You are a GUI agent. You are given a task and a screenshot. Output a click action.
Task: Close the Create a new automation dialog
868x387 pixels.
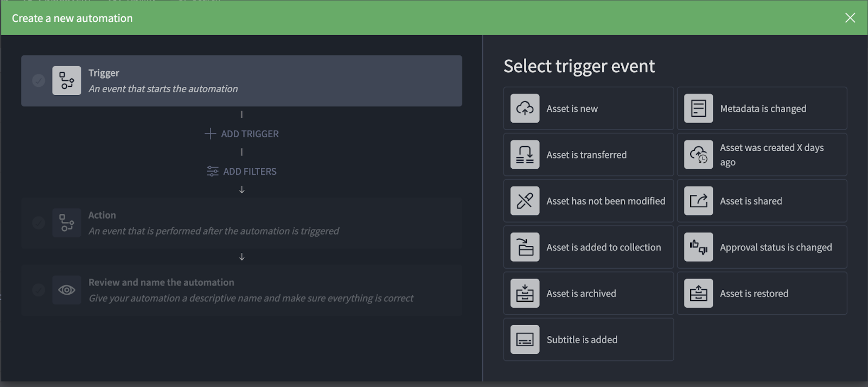tap(850, 18)
